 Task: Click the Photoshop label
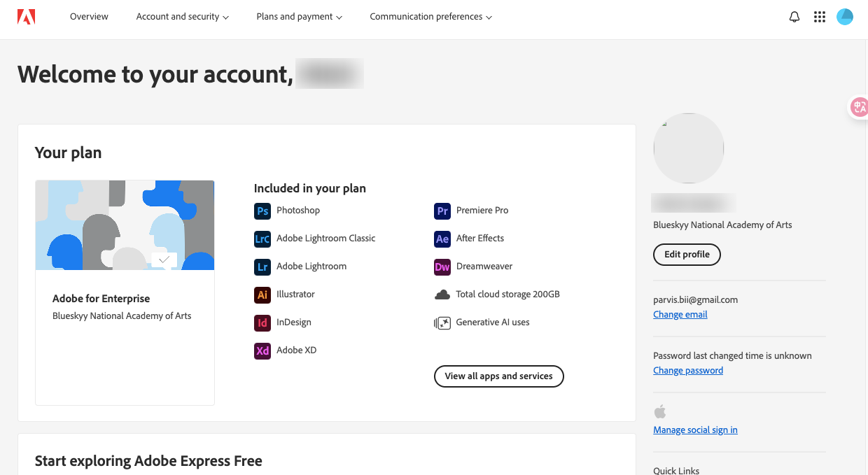(x=298, y=211)
